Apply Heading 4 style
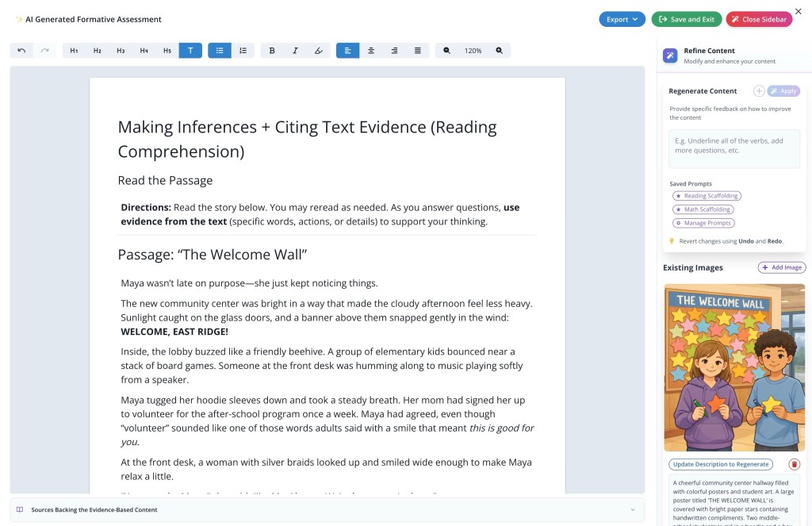Screen dimensions: 812x526 (x=144, y=50)
